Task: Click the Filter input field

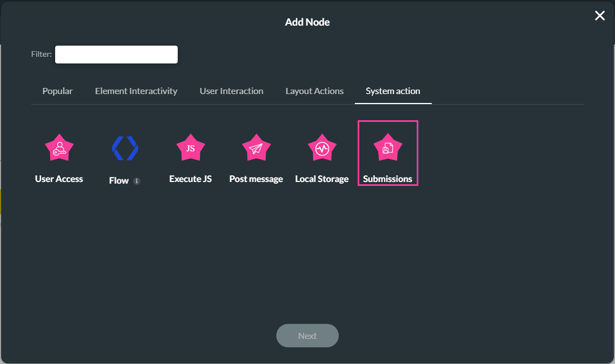Action: (116, 54)
